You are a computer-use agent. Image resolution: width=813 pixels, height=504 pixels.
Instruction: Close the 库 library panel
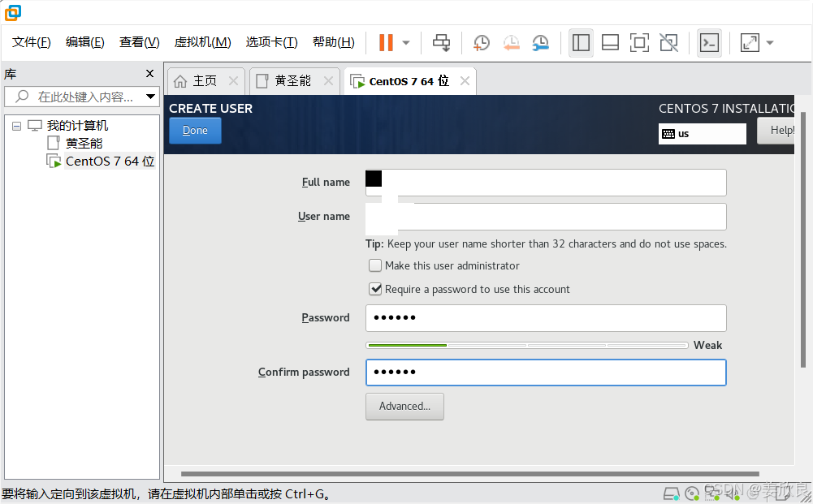[x=149, y=74]
